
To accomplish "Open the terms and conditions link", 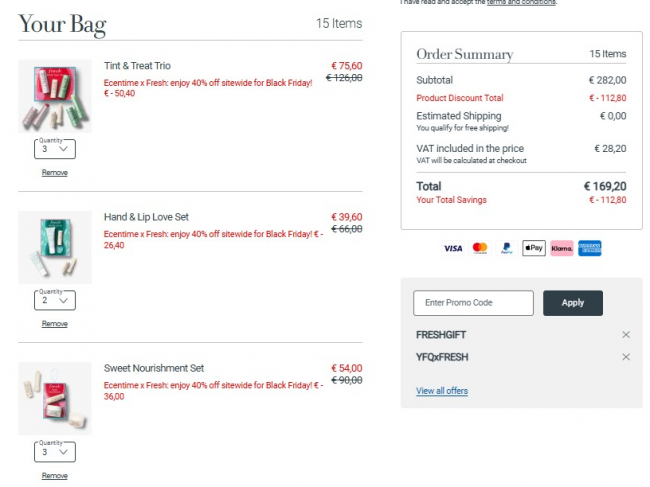I will [x=520, y=3].
